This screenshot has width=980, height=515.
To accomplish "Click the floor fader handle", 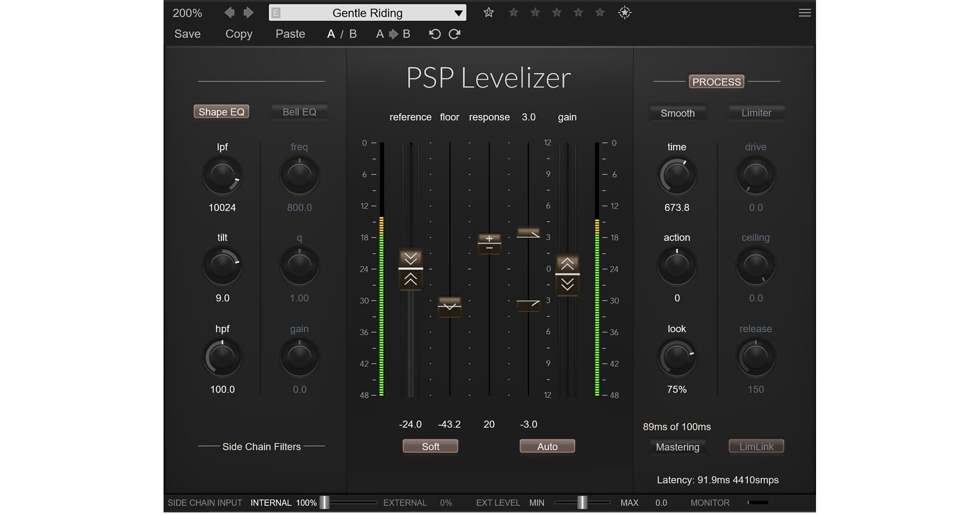I will click(x=450, y=307).
